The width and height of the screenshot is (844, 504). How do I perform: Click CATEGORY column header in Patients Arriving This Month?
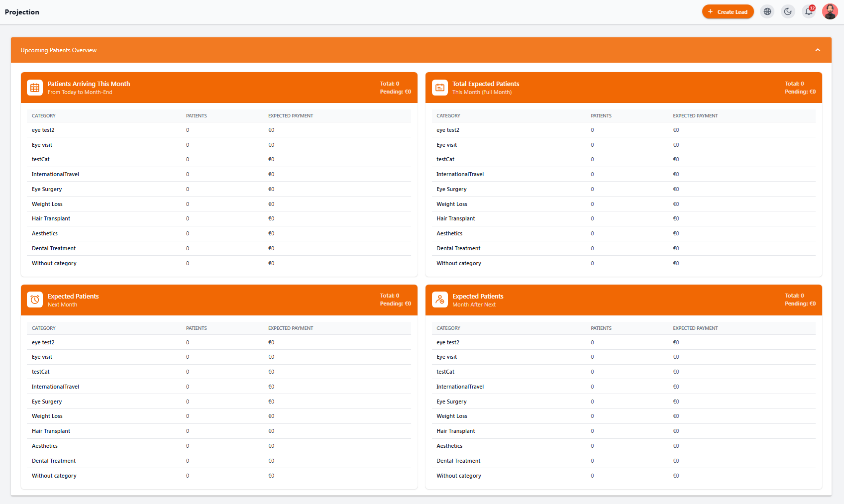[44, 116]
